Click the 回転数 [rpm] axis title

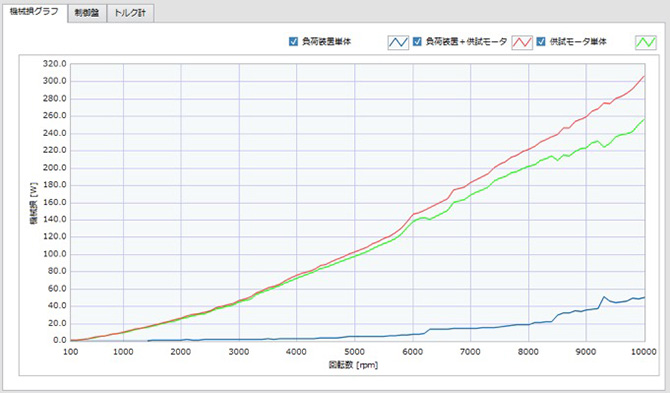pyautogui.click(x=353, y=365)
